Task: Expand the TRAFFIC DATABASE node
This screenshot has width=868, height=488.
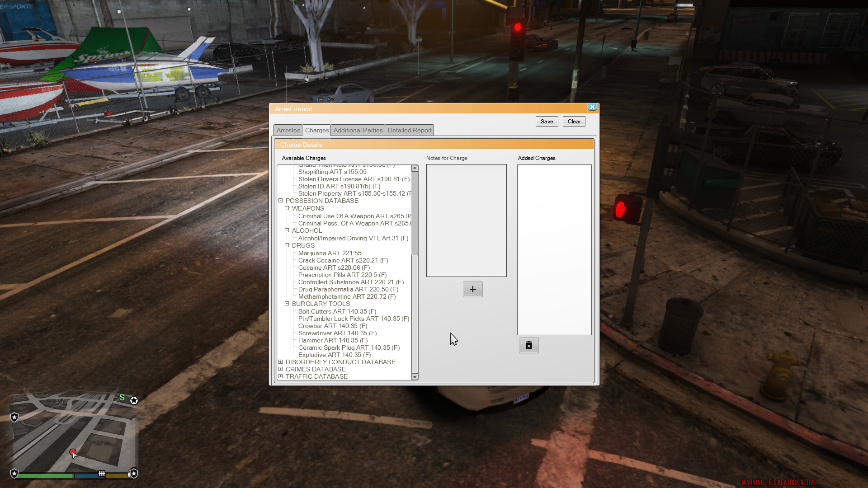Action: click(281, 376)
